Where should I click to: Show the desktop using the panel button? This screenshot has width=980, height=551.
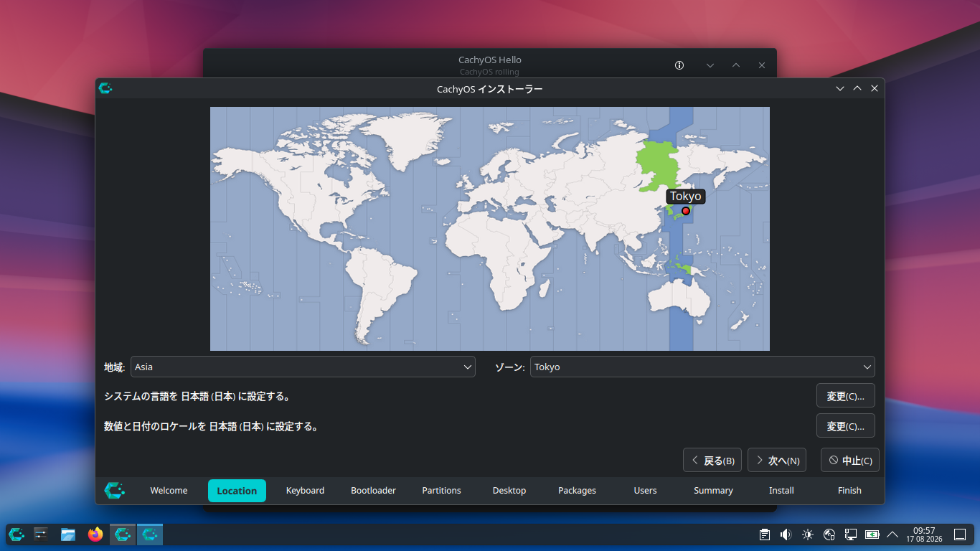[x=959, y=534]
